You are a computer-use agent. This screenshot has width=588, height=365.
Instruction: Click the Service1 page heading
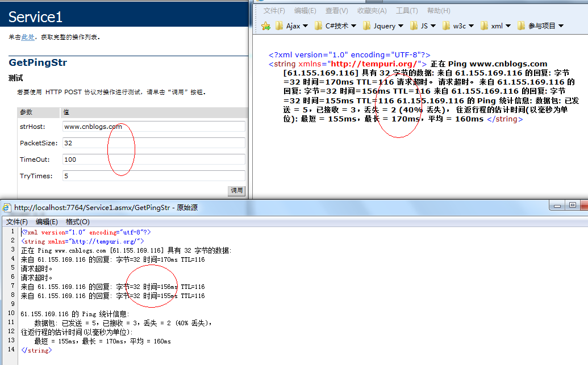click(x=35, y=17)
